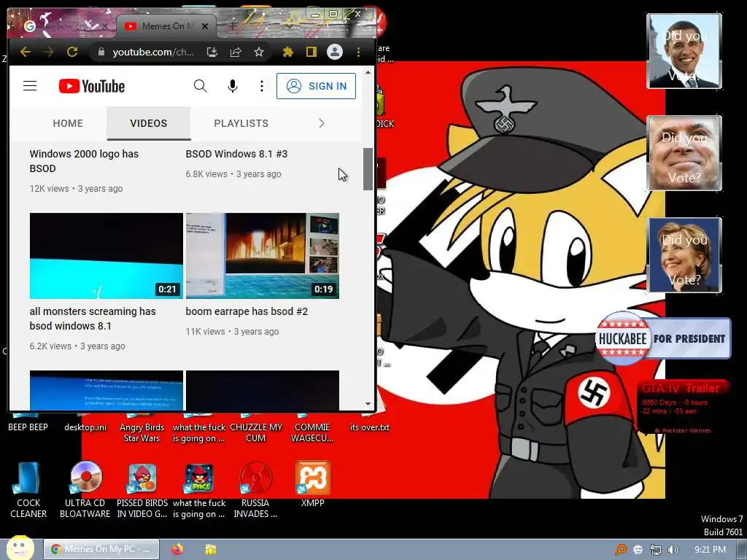Launch Firefox from taskbar

177,549
